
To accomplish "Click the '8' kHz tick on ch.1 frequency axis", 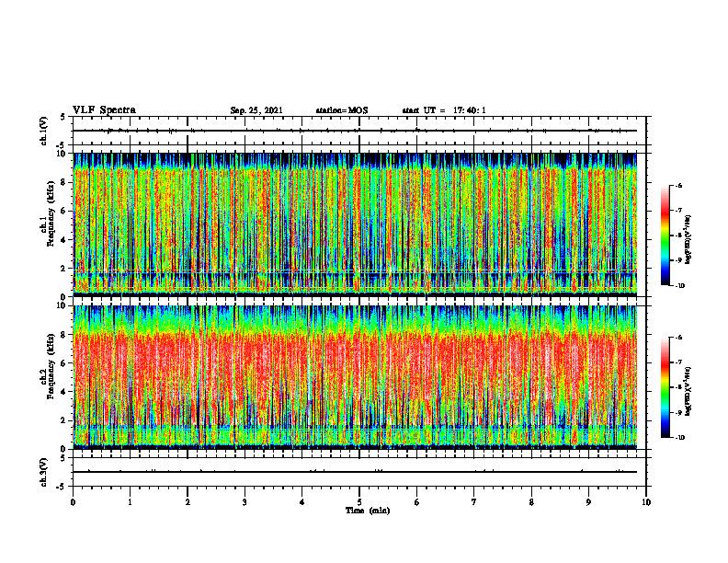I will pos(64,182).
